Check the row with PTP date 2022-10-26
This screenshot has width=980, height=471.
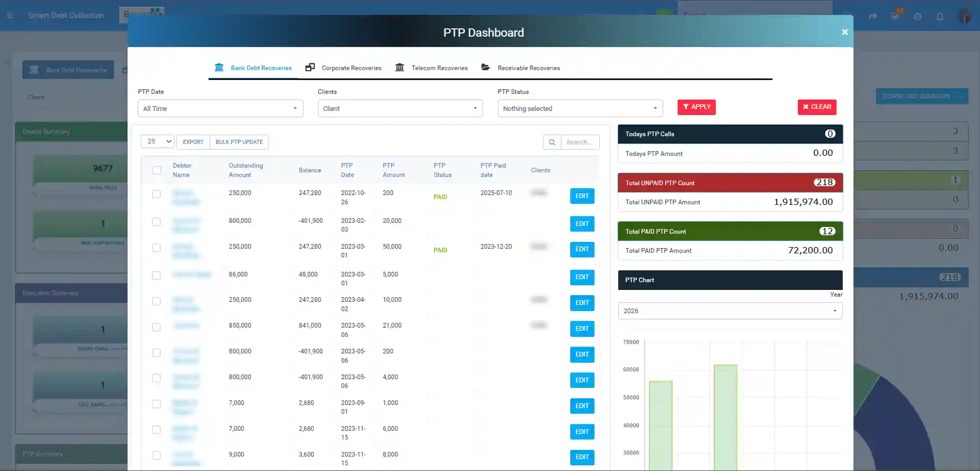click(156, 194)
